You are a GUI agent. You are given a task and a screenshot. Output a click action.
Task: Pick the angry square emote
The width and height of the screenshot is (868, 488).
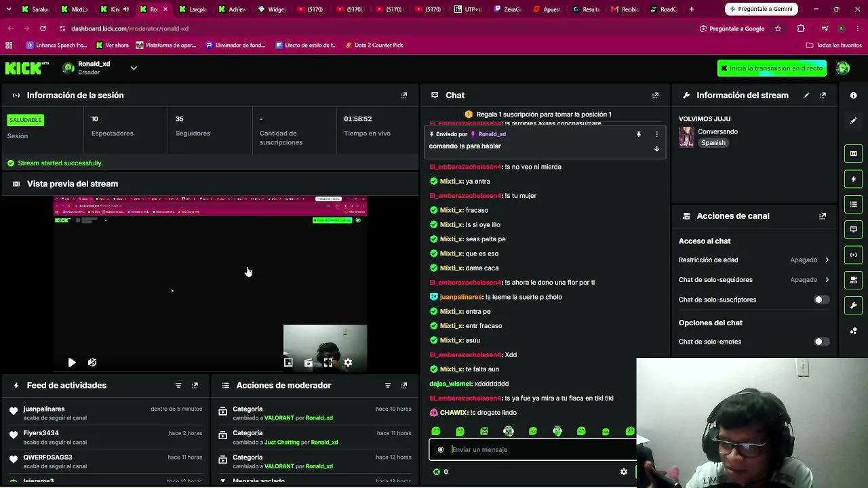coord(484,431)
